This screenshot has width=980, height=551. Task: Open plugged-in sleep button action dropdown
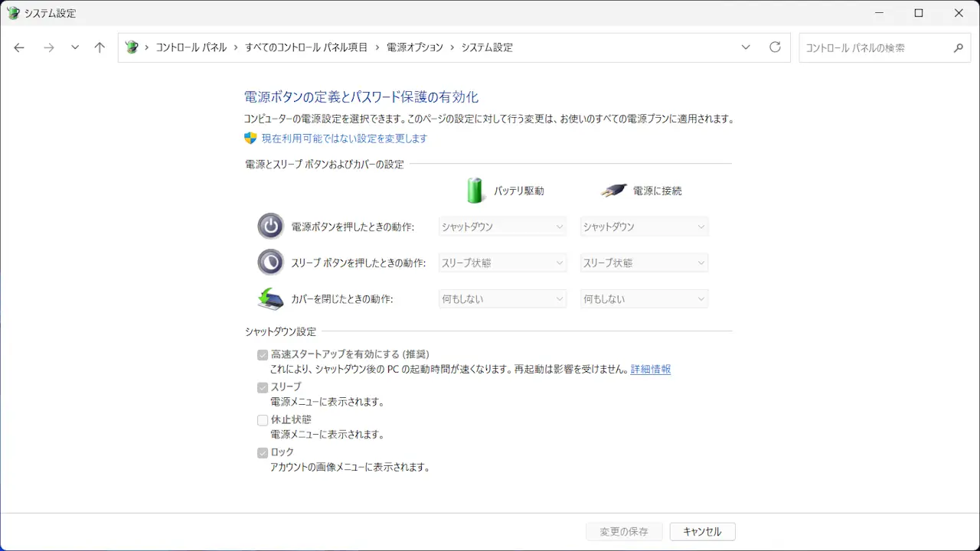[x=644, y=262]
